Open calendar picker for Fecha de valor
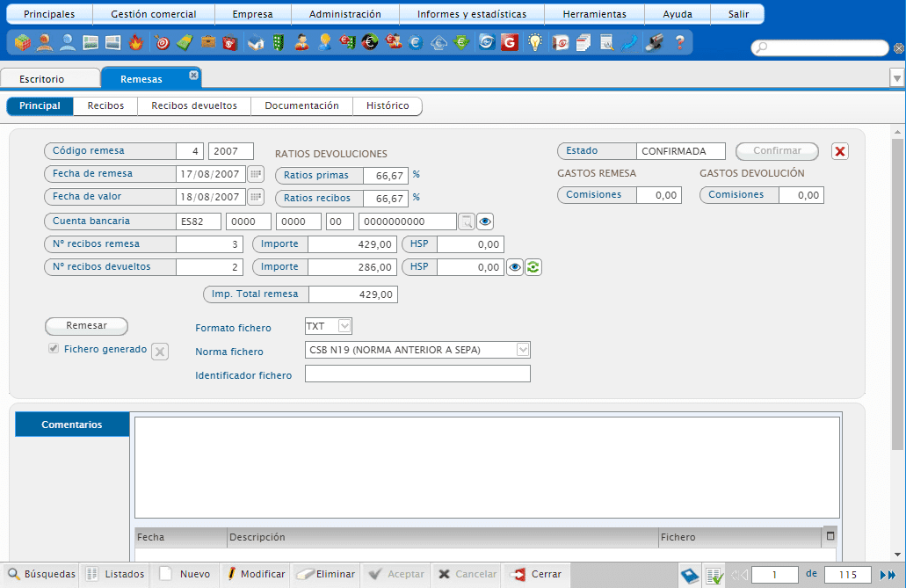The width and height of the screenshot is (906, 588). [x=256, y=197]
